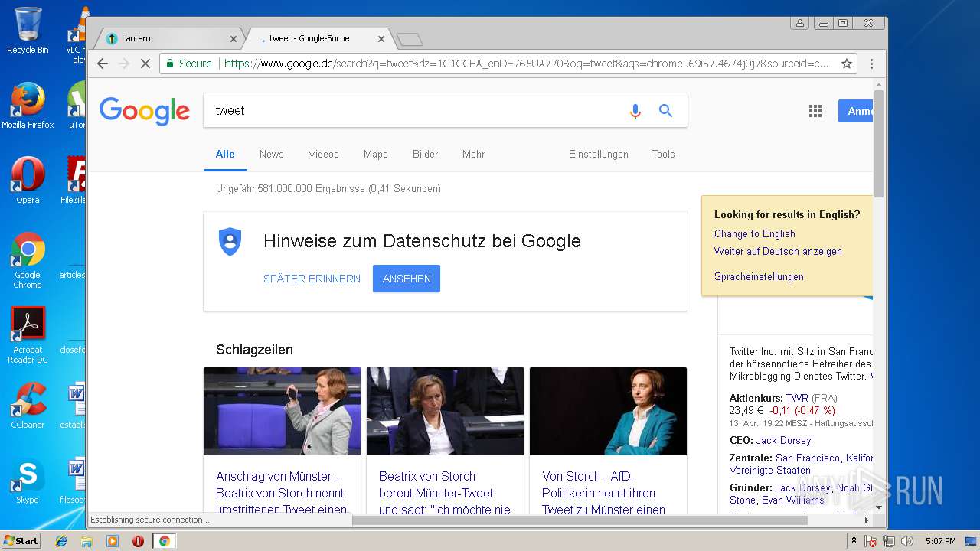This screenshot has height=551, width=980.
Task: Click the Opera taskbar icon
Action: (x=138, y=541)
